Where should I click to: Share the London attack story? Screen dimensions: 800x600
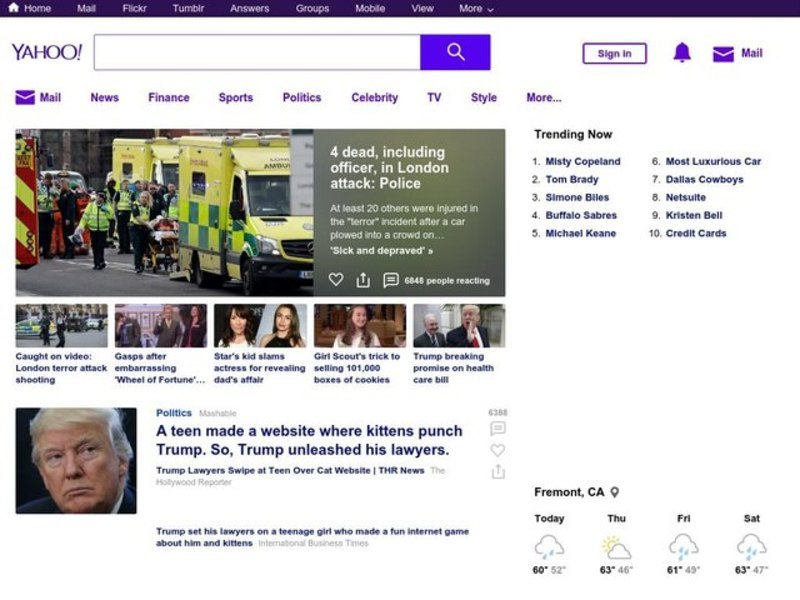363,280
